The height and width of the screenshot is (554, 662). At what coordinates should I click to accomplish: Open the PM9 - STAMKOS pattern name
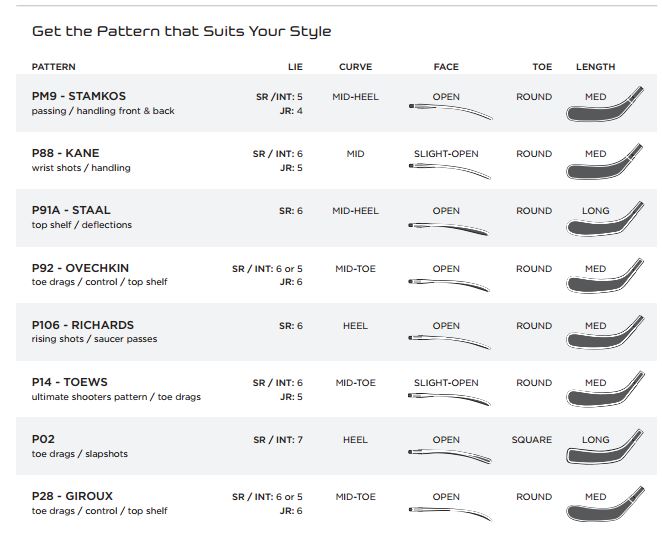point(79,96)
